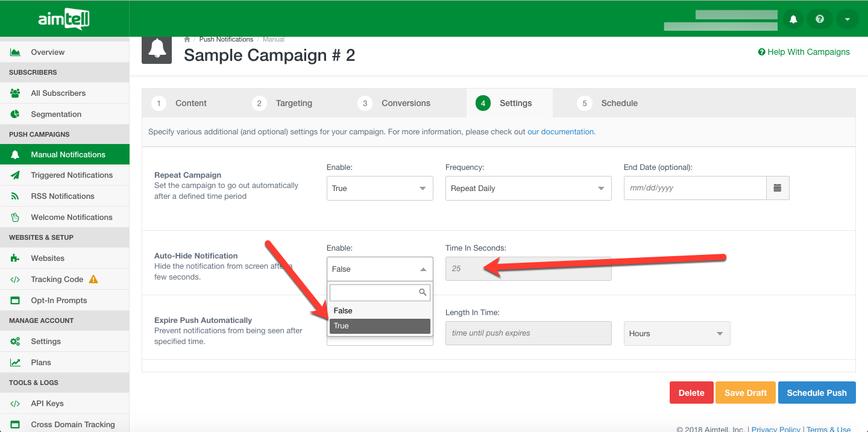Open the calendar picker for End Date

[778, 188]
